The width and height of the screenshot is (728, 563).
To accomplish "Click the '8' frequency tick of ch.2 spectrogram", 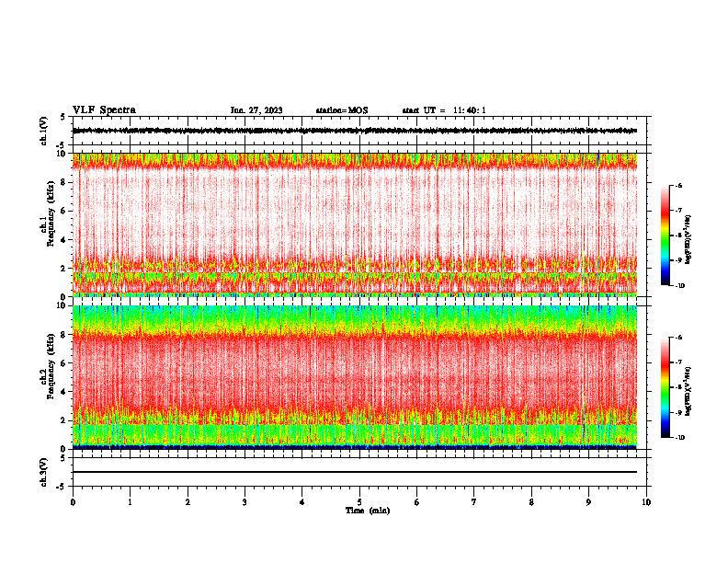I will tap(64, 335).
